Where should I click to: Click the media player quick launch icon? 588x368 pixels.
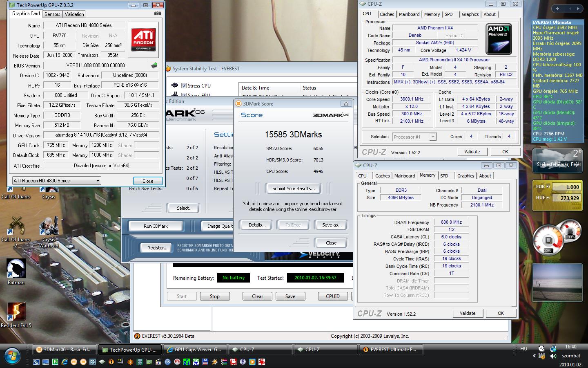[x=252, y=362]
